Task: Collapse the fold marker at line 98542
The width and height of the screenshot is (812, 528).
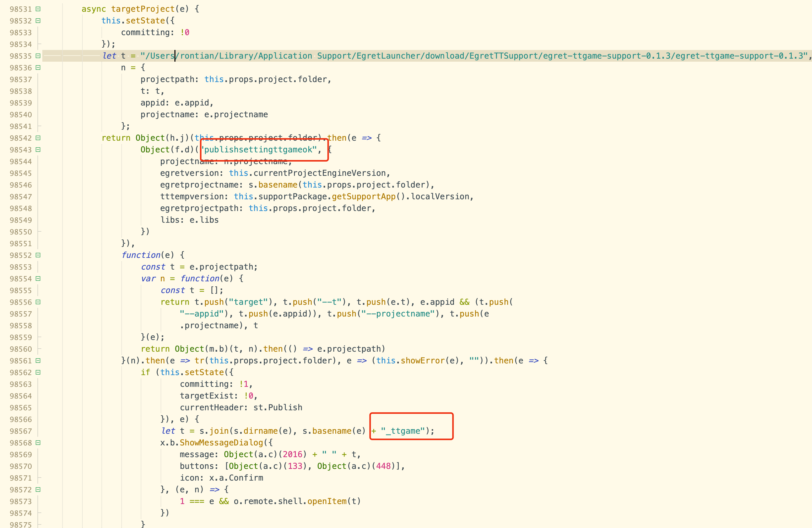Action: tap(38, 138)
